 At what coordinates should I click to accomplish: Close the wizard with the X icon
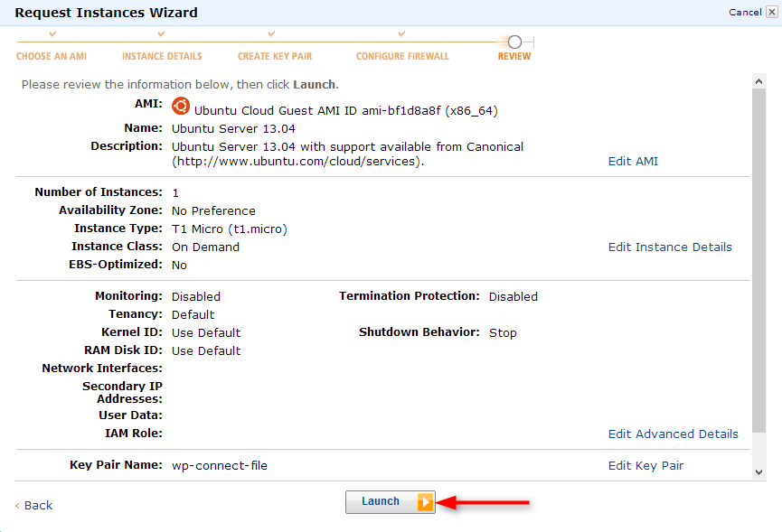[x=771, y=12]
